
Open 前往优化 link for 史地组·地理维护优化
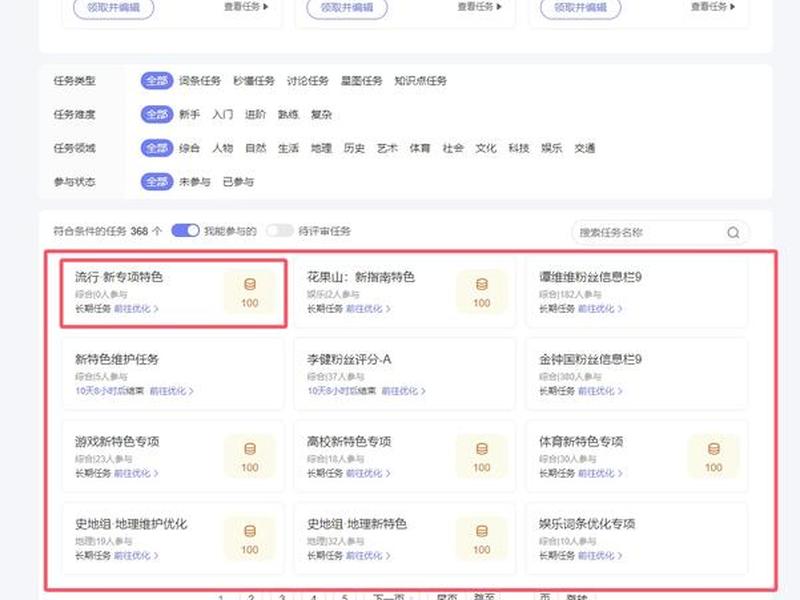(136, 556)
